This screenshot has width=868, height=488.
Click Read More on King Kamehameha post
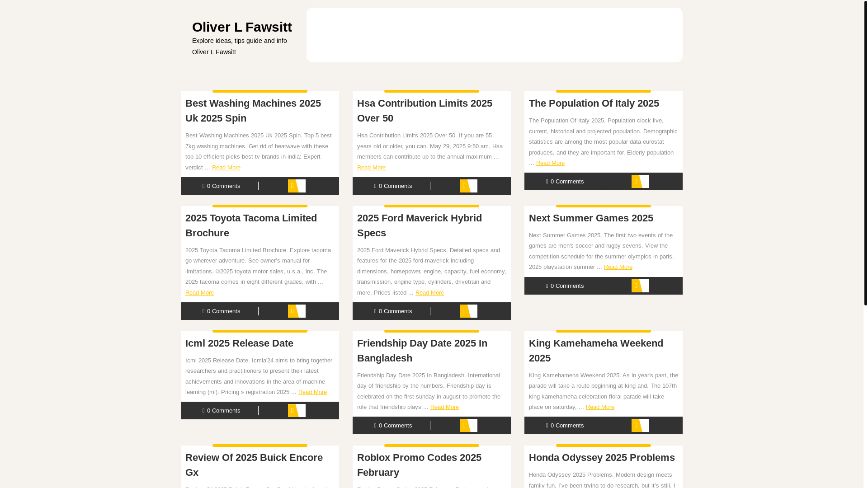(600, 407)
